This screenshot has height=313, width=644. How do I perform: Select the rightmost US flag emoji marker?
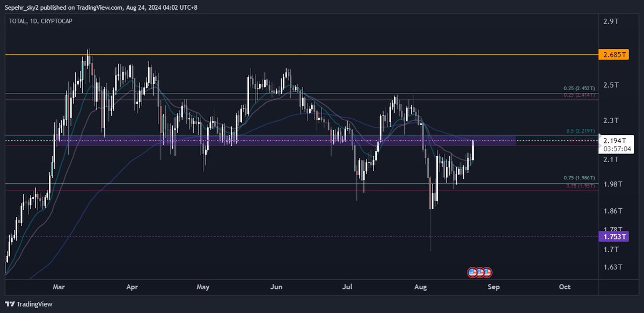click(x=488, y=272)
